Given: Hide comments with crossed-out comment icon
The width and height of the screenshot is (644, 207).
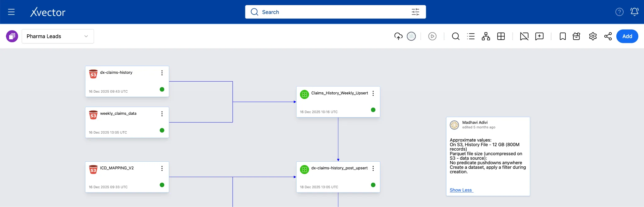Looking at the screenshot, I should click(524, 36).
